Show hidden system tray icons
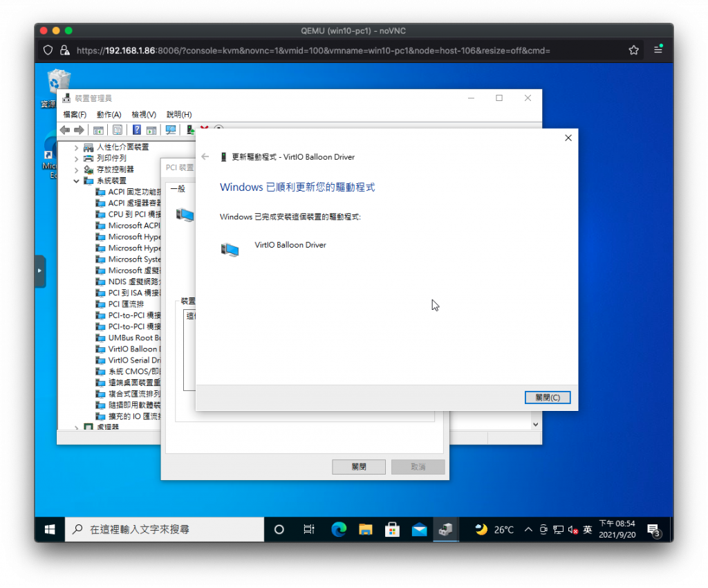This screenshot has height=588, width=708. tap(528, 529)
